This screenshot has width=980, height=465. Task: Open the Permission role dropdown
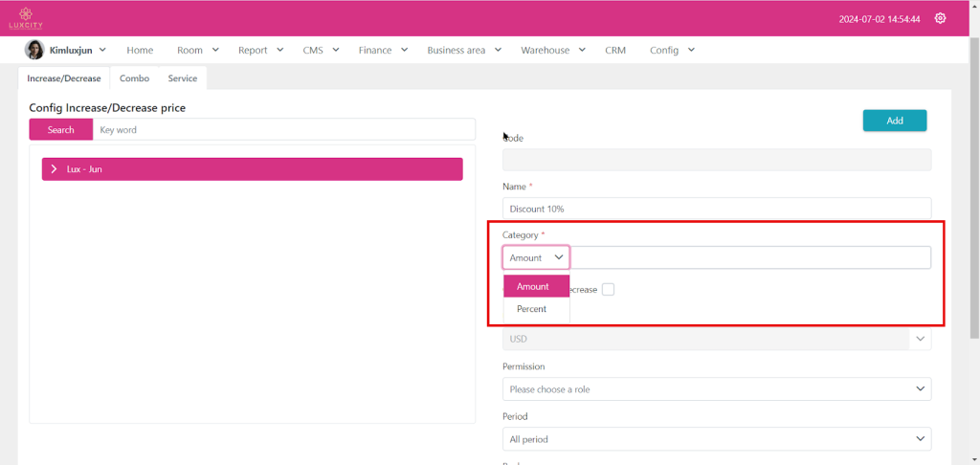716,389
